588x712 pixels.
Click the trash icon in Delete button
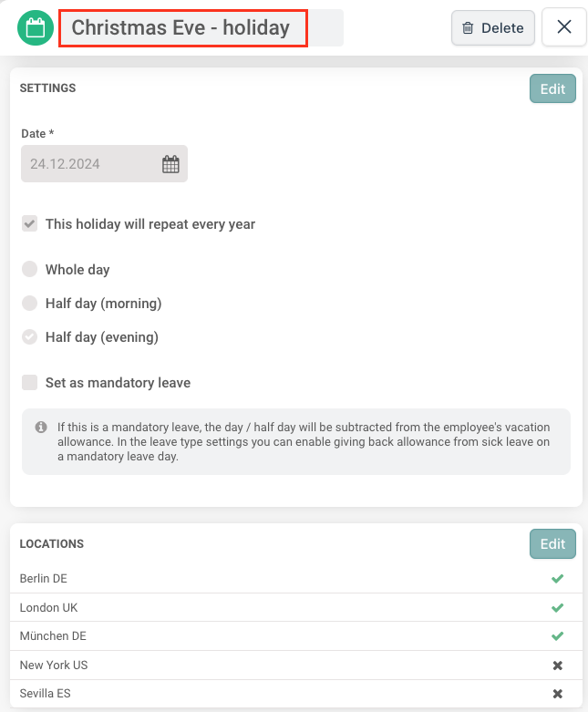pyautogui.click(x=468, y=28)
